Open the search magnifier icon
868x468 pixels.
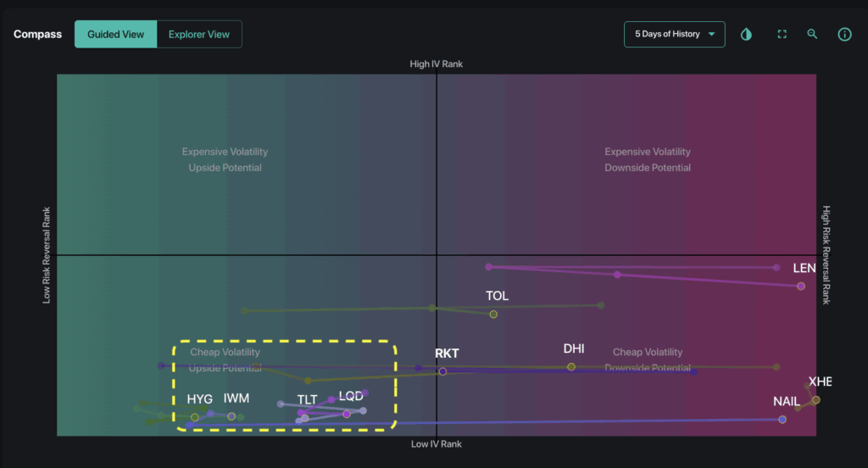point(813,35)
